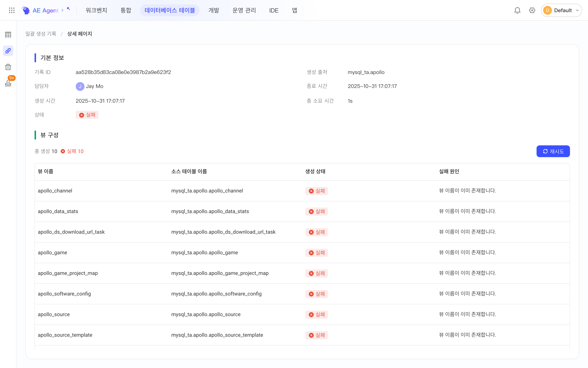Click the 실패 status badge in basic info
The height and width of the screenshot is (368, 588).
[87, 115]
